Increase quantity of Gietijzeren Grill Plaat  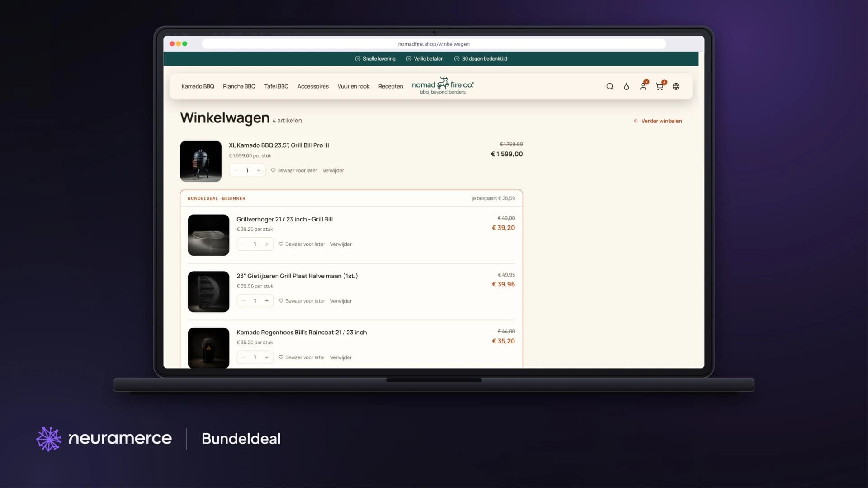coord(267,301)
